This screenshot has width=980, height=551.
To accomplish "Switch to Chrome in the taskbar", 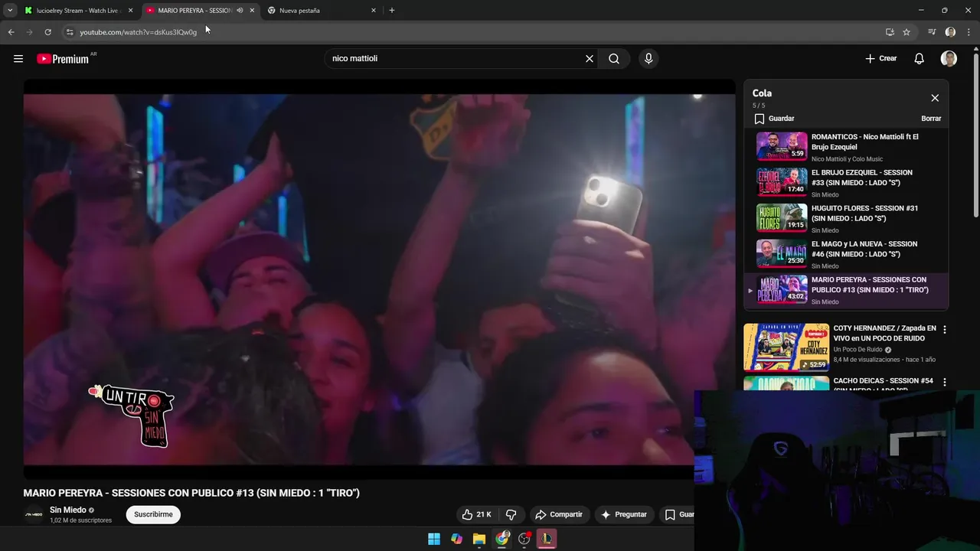I will pyautogui.click(x=501, y=539).
